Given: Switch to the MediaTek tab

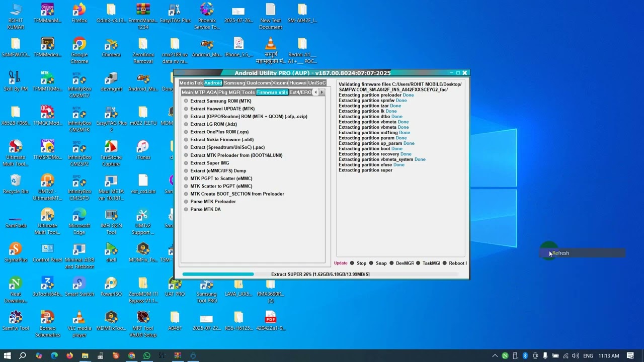Looking at the screenshot, I should click(191, 83).
